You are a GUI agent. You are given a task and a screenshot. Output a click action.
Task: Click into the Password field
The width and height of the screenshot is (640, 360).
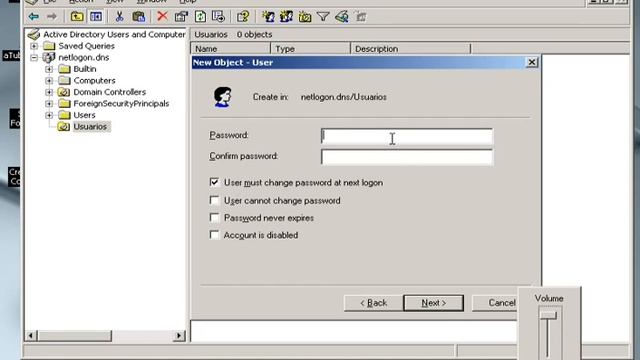[407, 137]
